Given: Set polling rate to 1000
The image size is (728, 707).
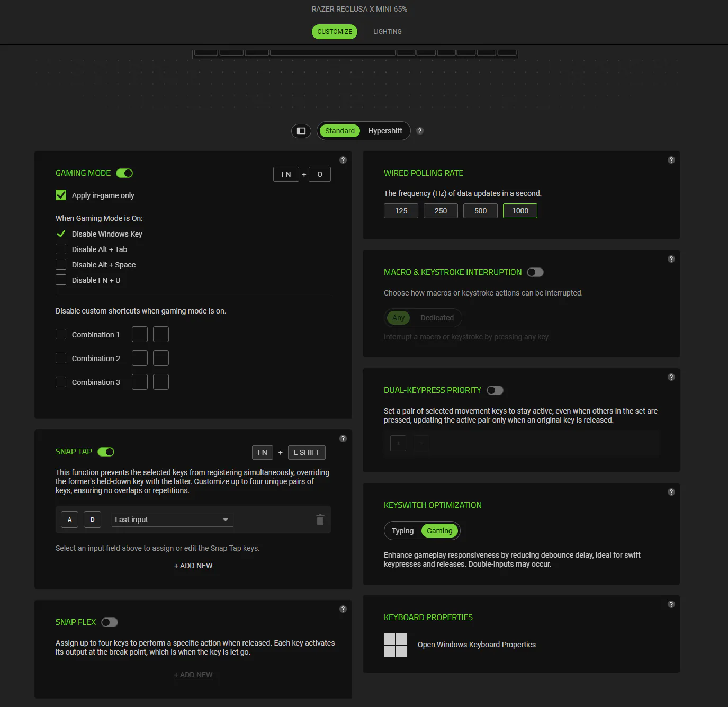Looking at the screenshot, I should click(x=520, y=211).
